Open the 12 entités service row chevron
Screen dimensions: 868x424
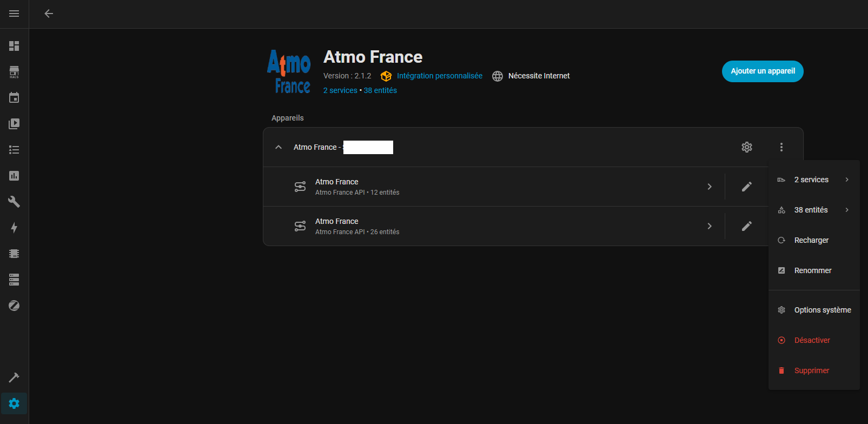tap(710, 187)
